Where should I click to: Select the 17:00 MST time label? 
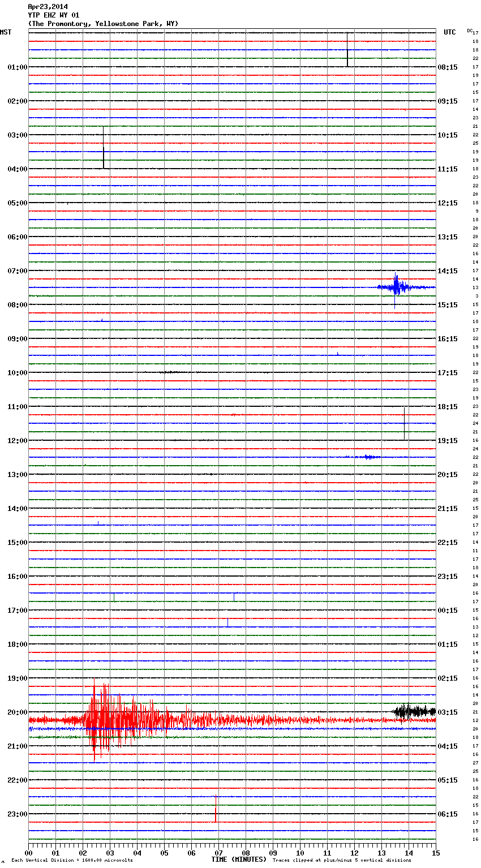(x=18, y=611)
